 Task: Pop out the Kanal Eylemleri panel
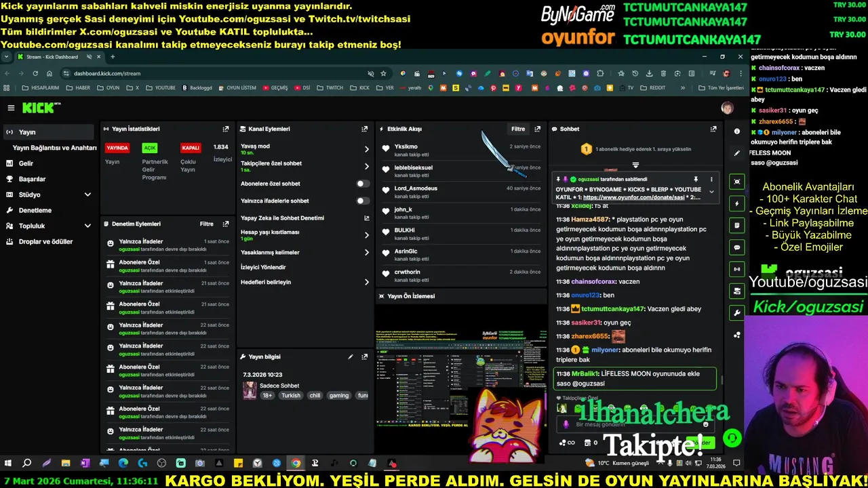(x=364, y=129)
